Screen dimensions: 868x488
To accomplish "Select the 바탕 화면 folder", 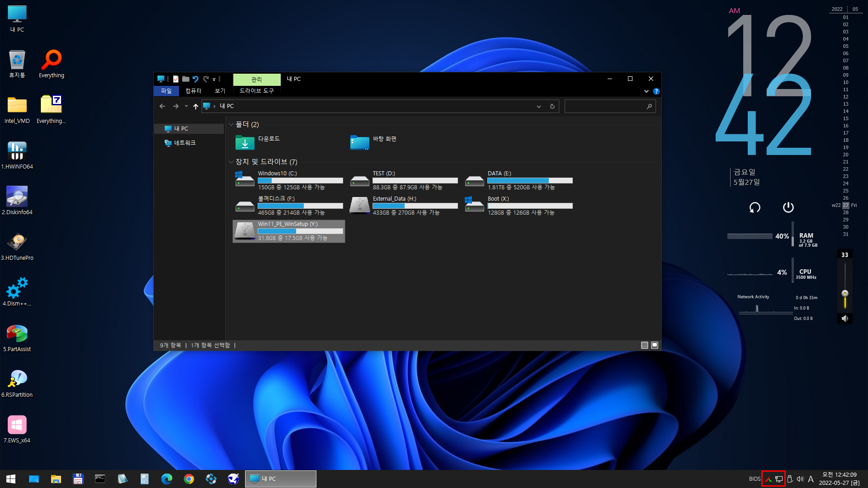I will tap(403, 142).
